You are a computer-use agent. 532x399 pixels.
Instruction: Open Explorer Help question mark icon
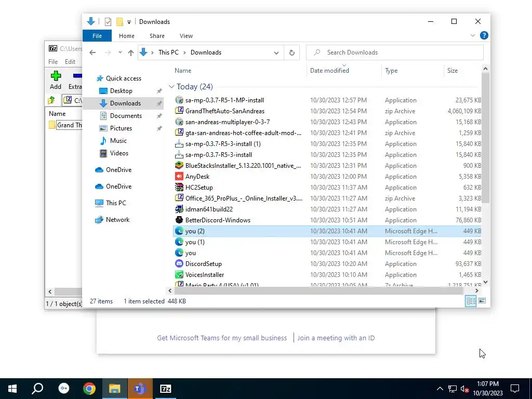484,36
